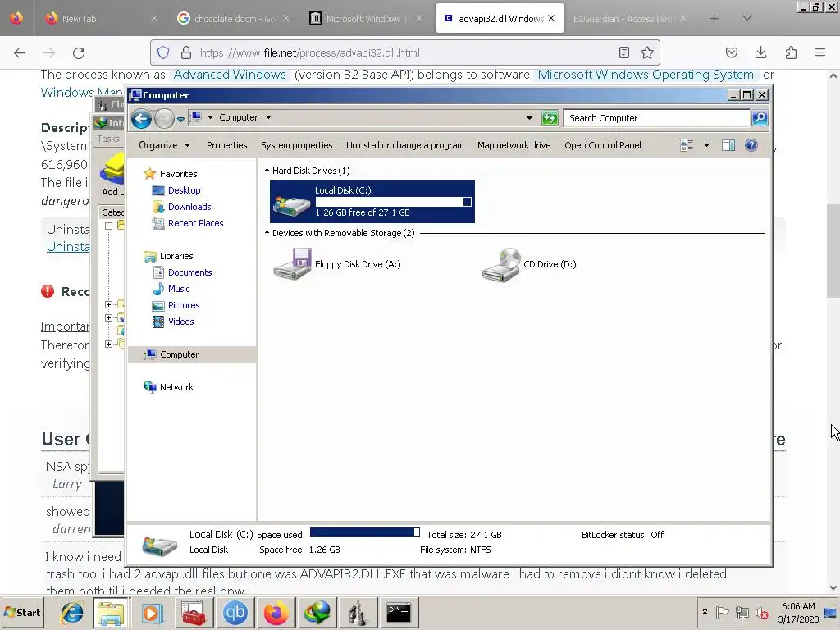Image resolution: width=840 pixels, height=630 pixels.
Task: Click the Start button
Action: pos(22,612)
